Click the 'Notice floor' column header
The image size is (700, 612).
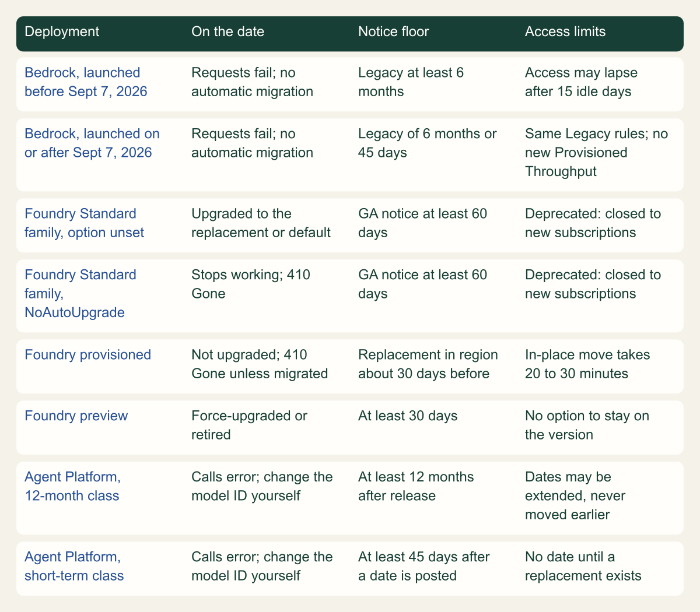(x=393, y=31)
